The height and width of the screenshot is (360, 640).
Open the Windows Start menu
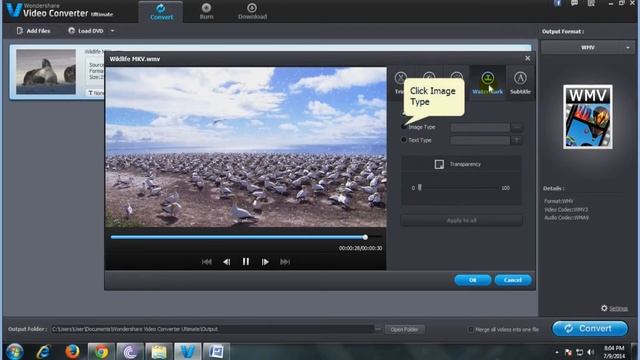tap(15, 351)
